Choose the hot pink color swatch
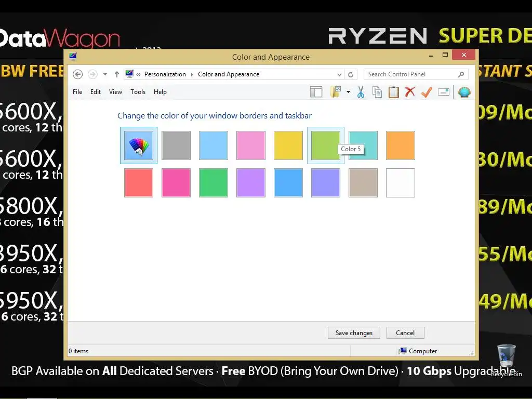532x399 pixels. pyautogui.click(x=176, y=182)
